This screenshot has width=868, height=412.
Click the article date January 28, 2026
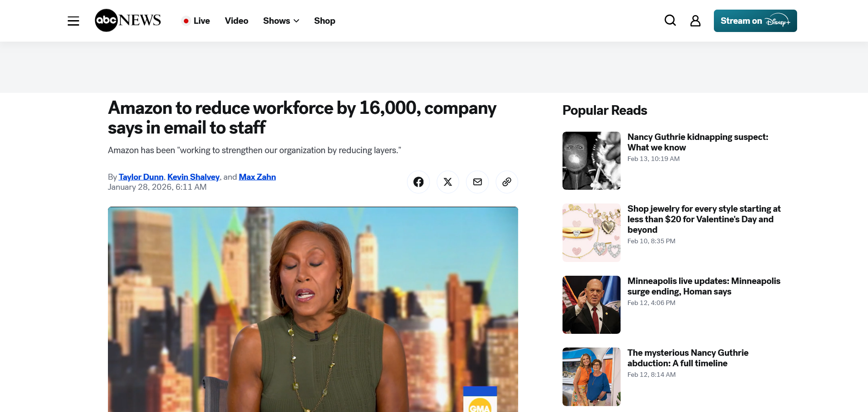coord(157,187)
